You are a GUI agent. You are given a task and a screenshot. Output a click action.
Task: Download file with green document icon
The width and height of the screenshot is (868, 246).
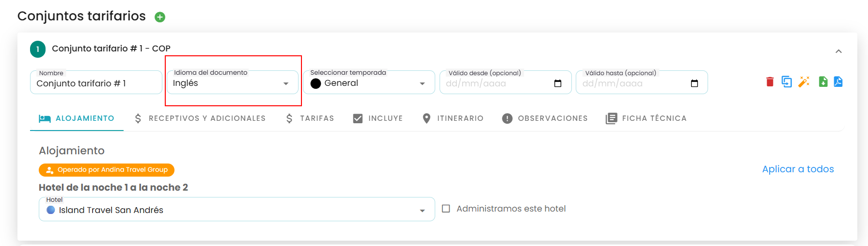click(x=823, y=82)
